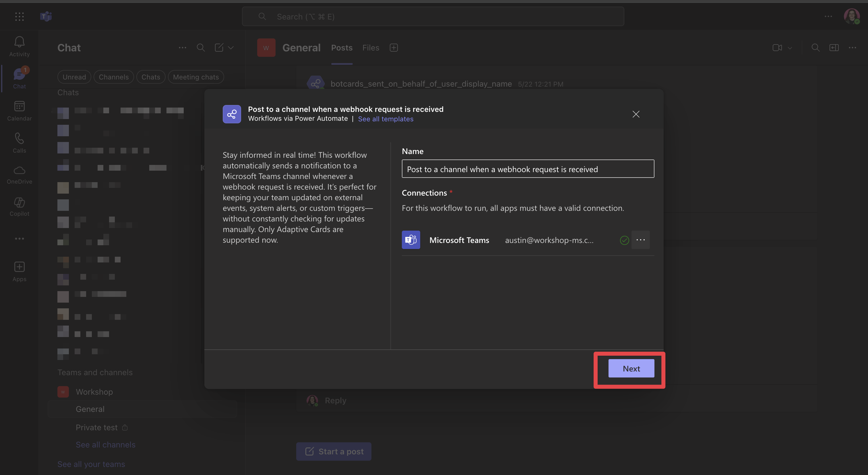This screenshot has height=475, width=868.
Task: Select the austin@workshop-ms connection email
Action: [549, 240]
